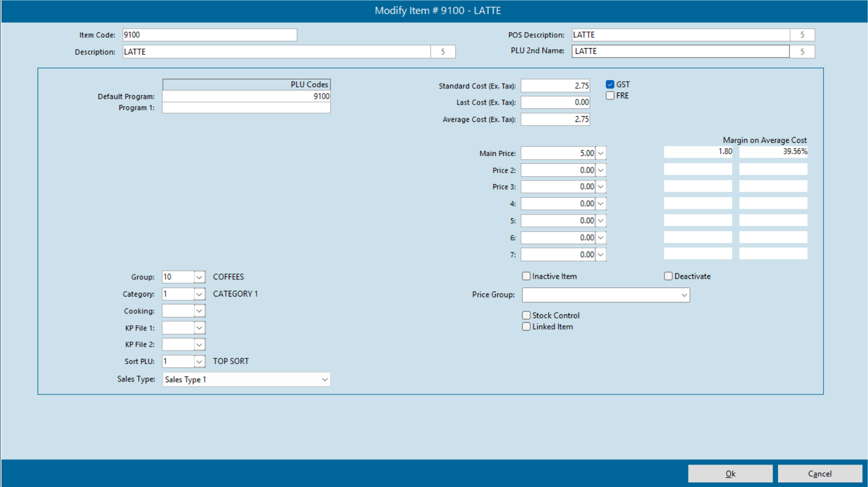
Task: Select the Standard Cost input field
Action: point(555,86)
